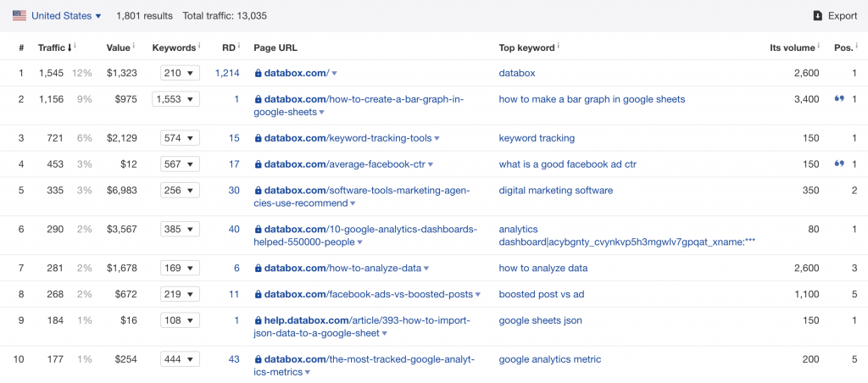
Task: Expand caret after keyword-tracking-tools URL
Action: tap(437, 139)
